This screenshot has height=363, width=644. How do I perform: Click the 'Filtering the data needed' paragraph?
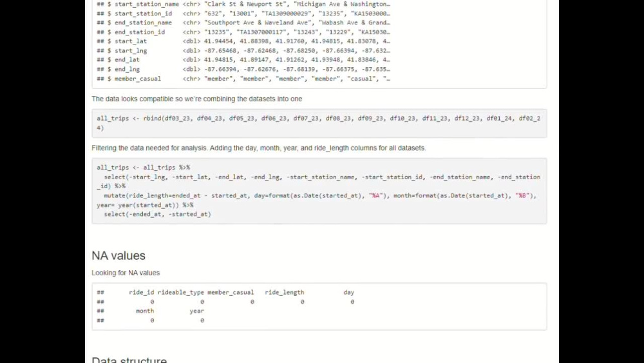259,148
